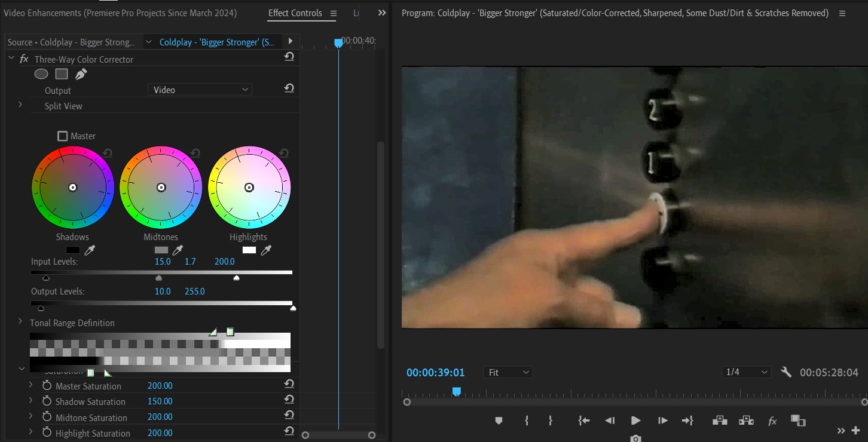Click the Extract button
The image size is (868, 442).
pyautogui.click(x=746, y=420)
